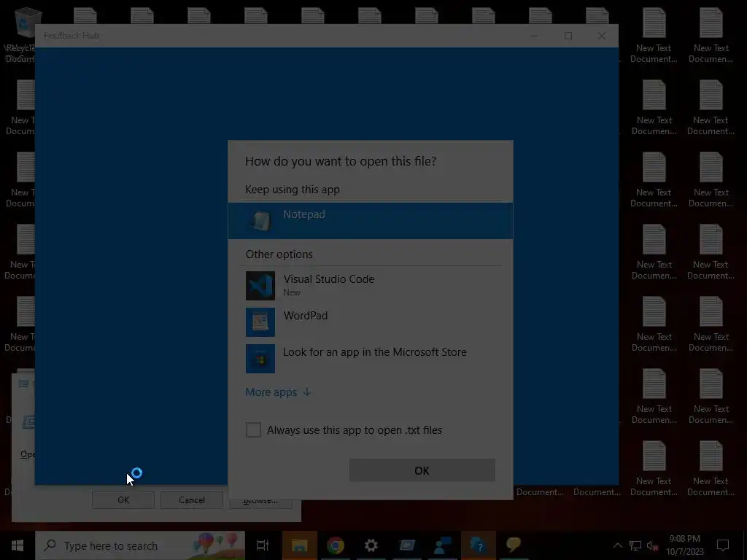The height and width of the screenshot is (560, 747).
Task: Open File Explorer from the taskbar
Action: tap(299, 545)
